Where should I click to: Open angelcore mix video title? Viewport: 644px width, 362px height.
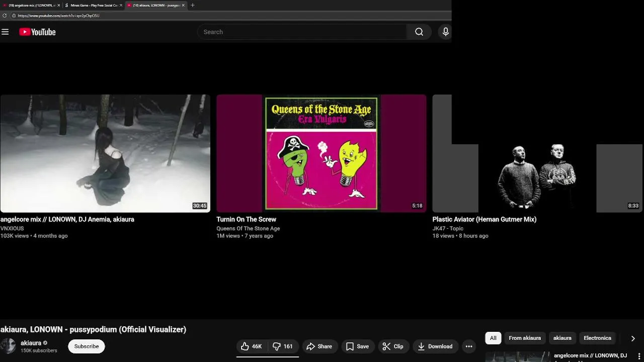point(67,219)
